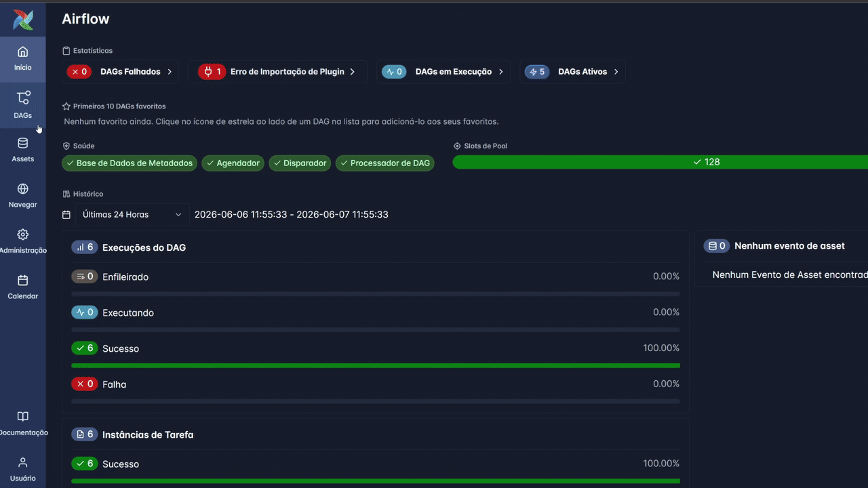This screenshot has width=868, height=488.
Task: Open Erro de Importação de Plugin
Action: pyautogui.click(x=277, y=72)
